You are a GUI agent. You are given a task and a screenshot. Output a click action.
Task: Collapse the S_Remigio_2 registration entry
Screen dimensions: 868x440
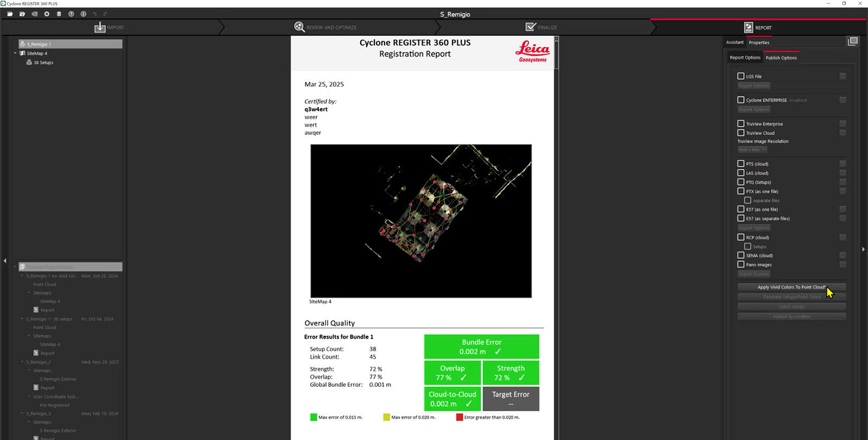(22, 362)
